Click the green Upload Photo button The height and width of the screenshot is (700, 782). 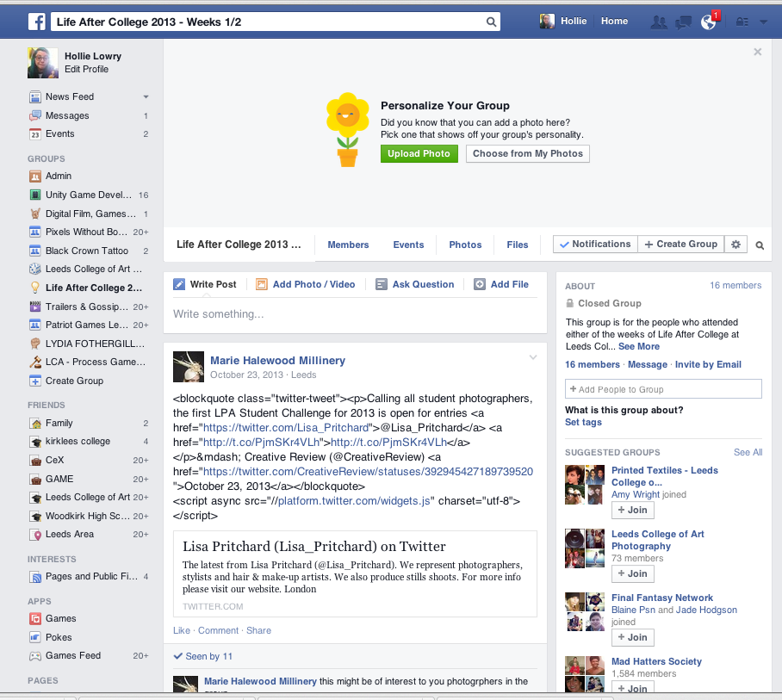pyautogui.click(x=419, y=153)
